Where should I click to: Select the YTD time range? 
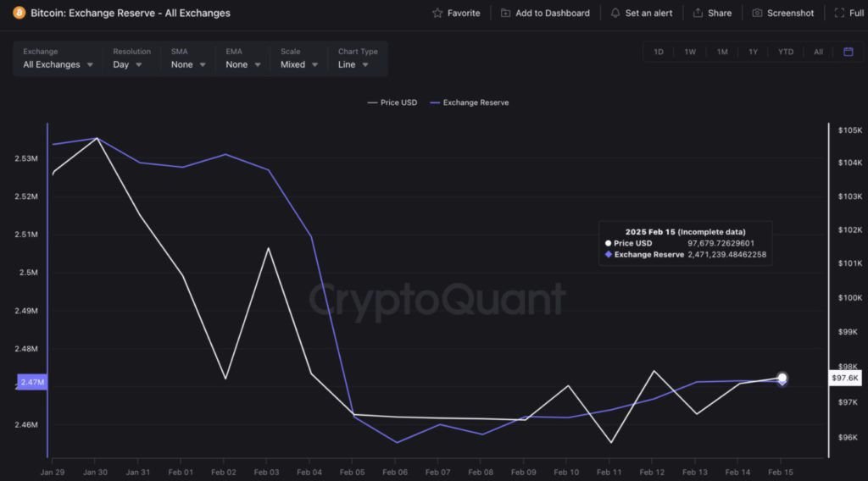point(786,52)
